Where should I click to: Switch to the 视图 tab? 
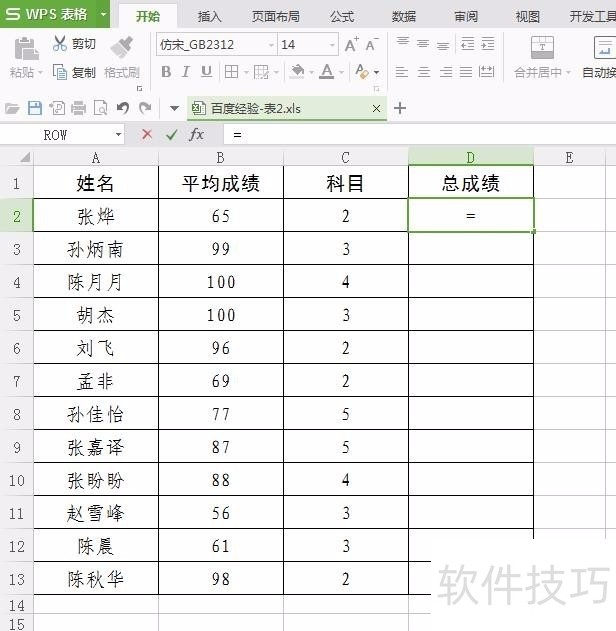click(x=527, y=16)
